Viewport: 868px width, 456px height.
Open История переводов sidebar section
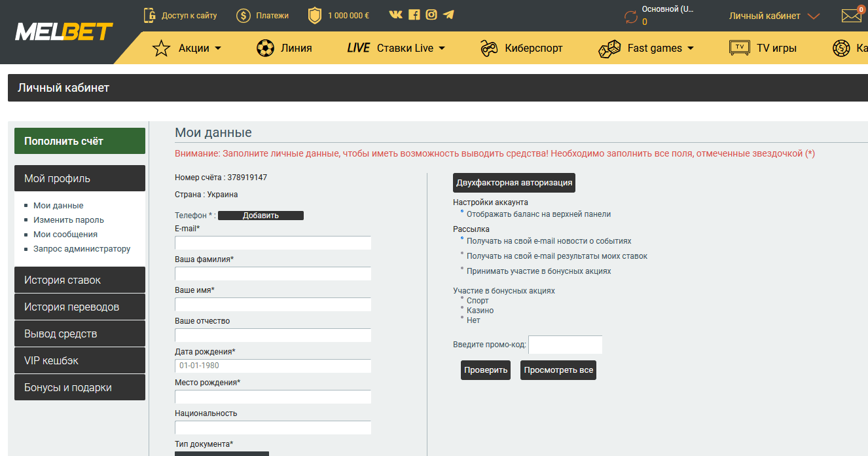(80, 307)
